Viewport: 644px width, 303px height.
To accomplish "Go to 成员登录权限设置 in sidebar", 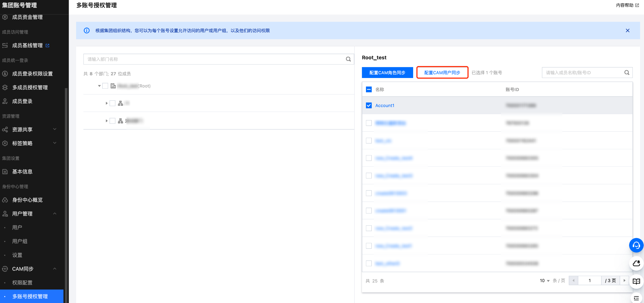I will (x=32, y=74).
